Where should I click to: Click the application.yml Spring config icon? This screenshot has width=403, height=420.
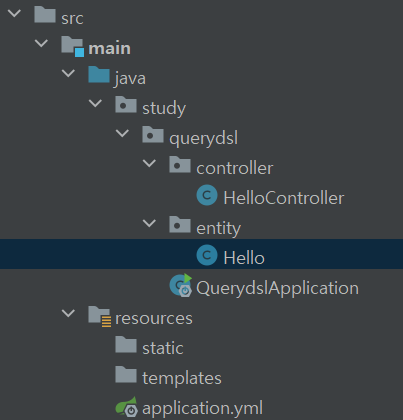127,406
